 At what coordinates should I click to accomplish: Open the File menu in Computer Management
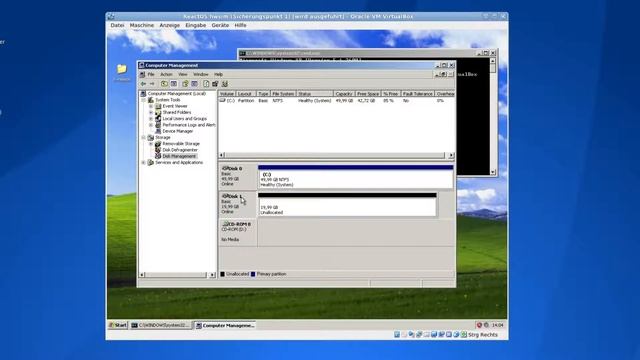pos(151,74)
